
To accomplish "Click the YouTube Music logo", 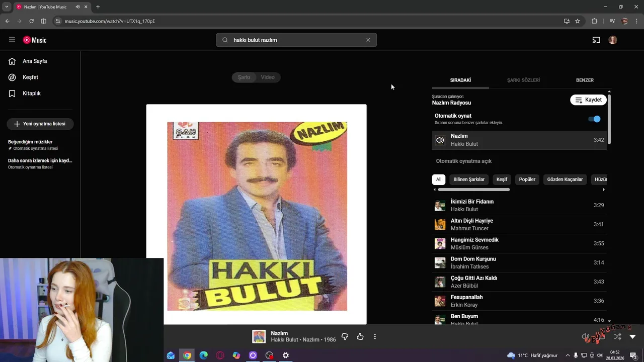I will click(x=35, y=40).
